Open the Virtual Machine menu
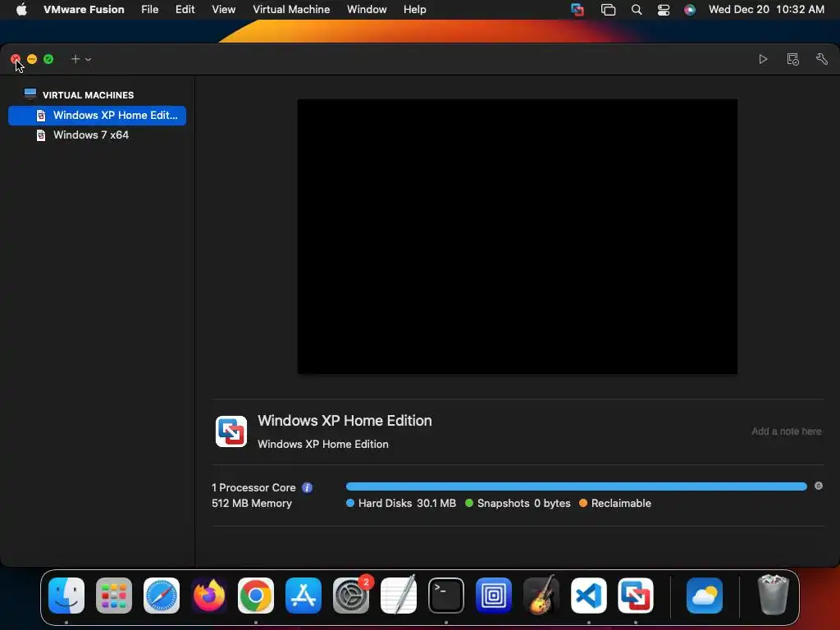 pyautogui.click(x=291, y=10)
